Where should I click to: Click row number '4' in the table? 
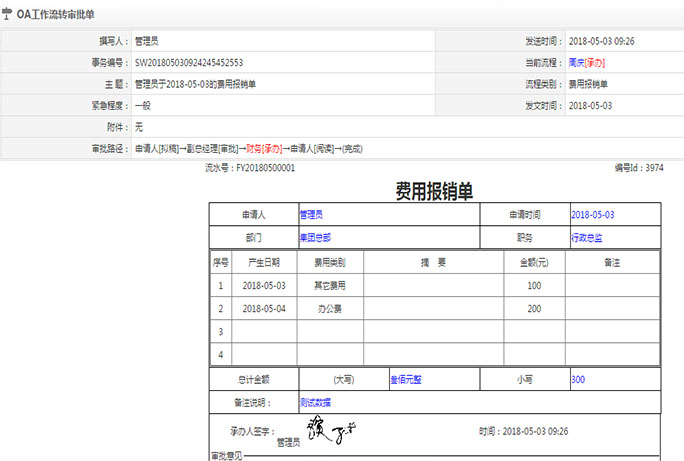click(x=220, y=355)
